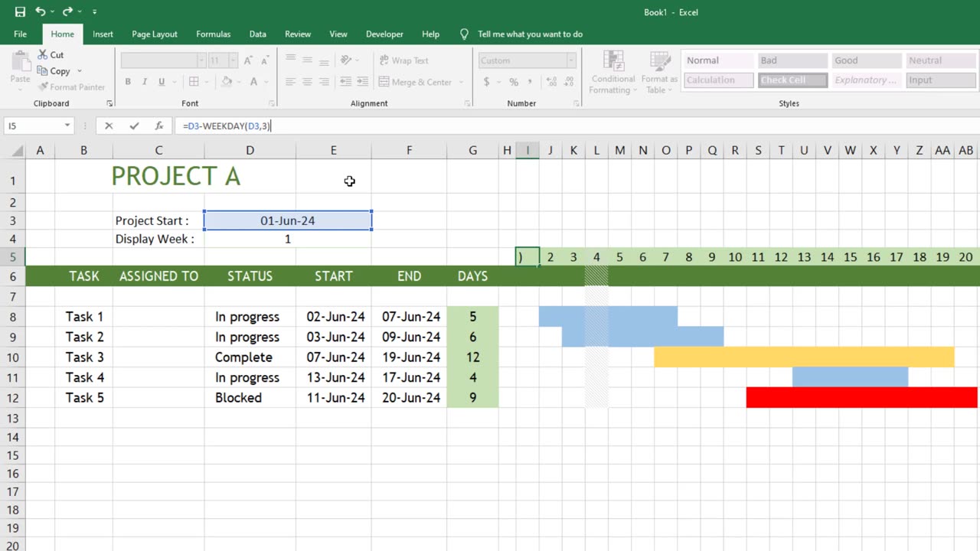Click the Align Left icon
980x551 pixels.
290,82
